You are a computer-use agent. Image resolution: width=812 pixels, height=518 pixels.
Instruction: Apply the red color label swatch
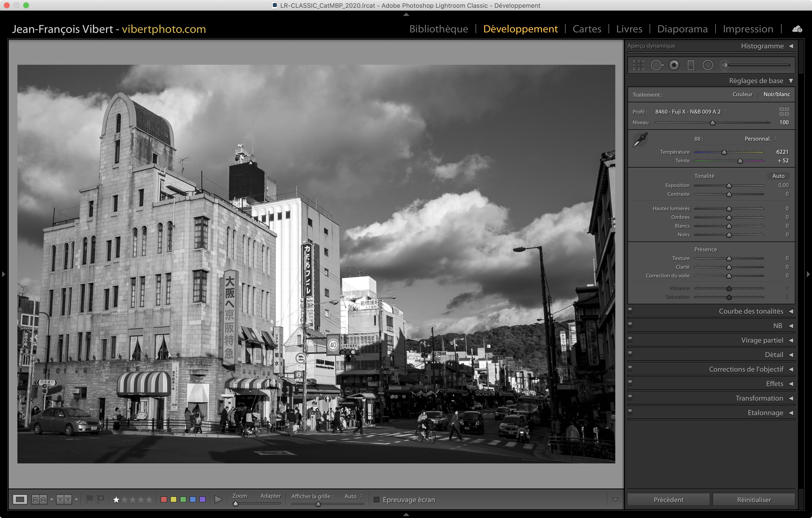(164, 499)
